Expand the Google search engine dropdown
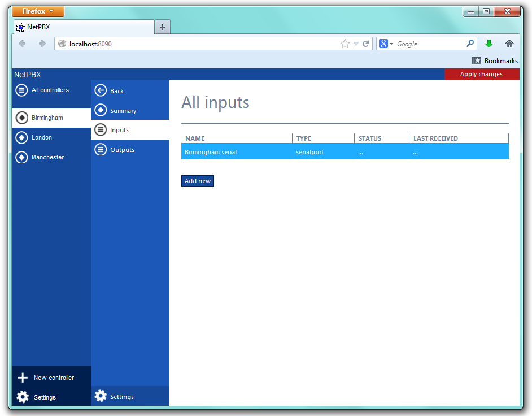Screen dimensions: 532x416 pos(386,44)
